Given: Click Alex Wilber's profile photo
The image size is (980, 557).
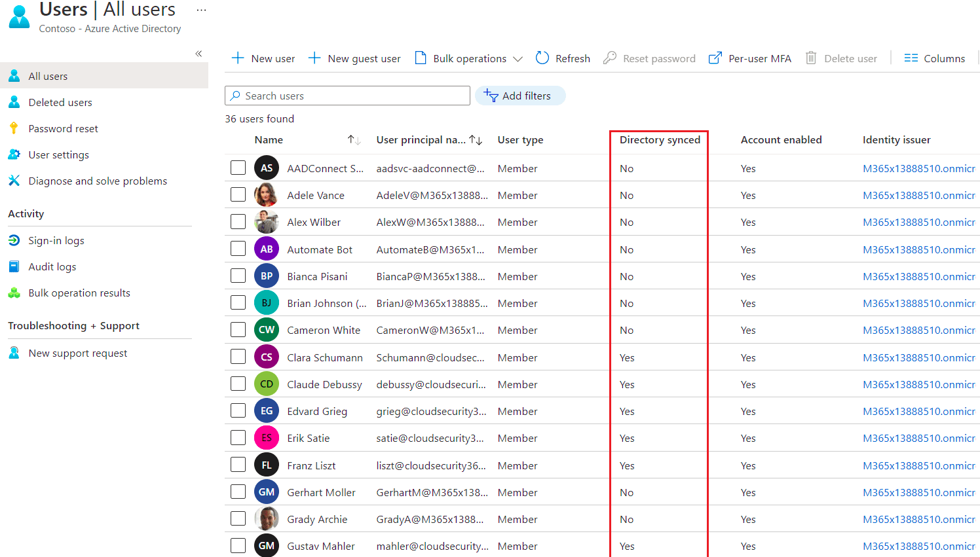Looking at the screenshot, I should click(x=267, y=222).
